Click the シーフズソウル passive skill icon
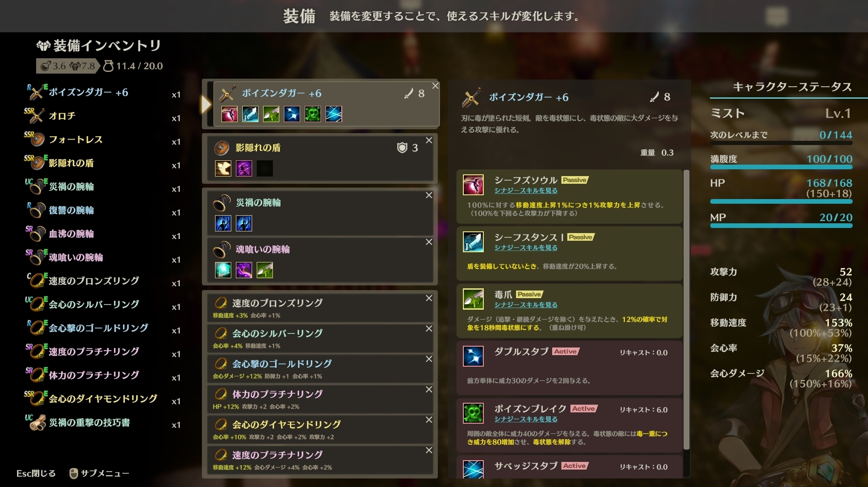Image resolution: width=868 pixels, height=487 pixels. [x=473, y=185]
